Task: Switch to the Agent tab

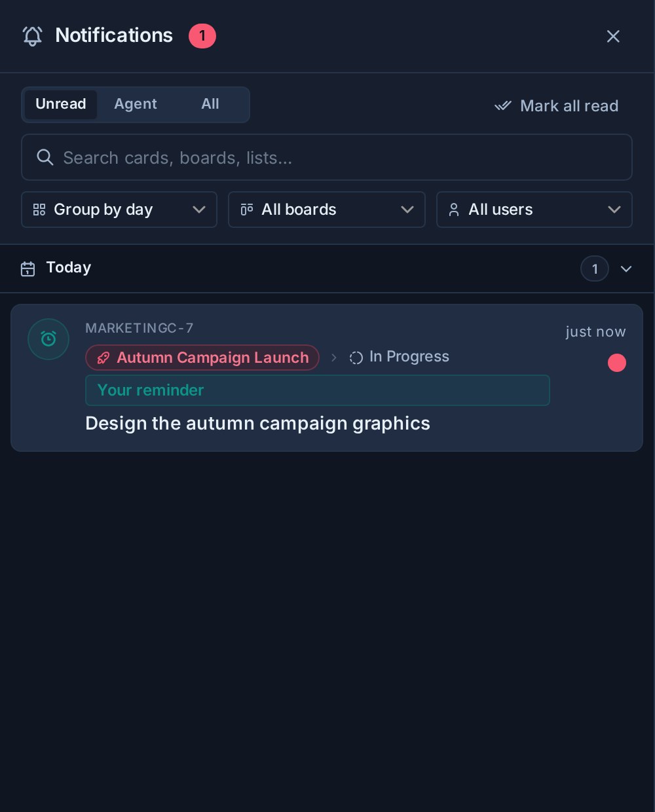Action: pyautogui.click(x=136, y=104)
